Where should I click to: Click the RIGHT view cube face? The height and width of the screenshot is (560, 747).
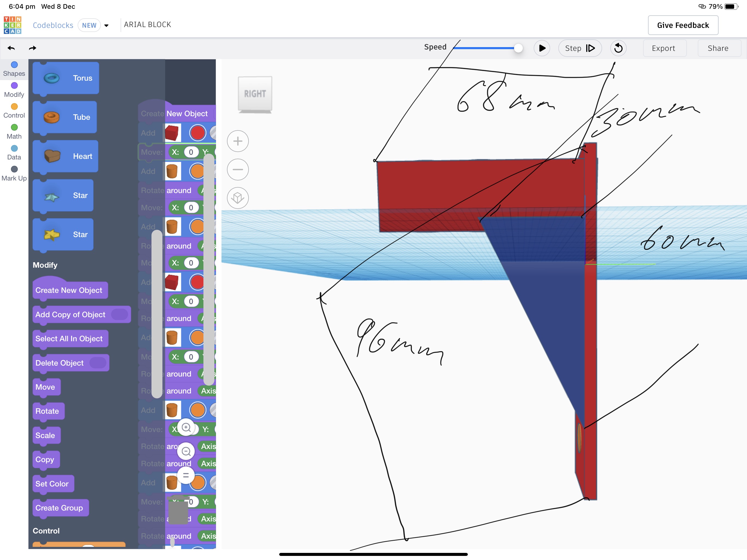(255, 94)
